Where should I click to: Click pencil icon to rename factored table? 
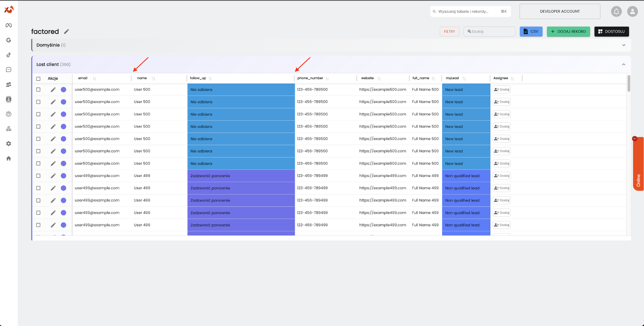66,31
